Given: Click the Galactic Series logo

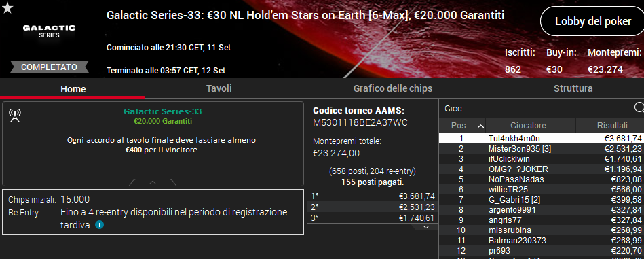Looking at the screenshot, I should point(50,31).
